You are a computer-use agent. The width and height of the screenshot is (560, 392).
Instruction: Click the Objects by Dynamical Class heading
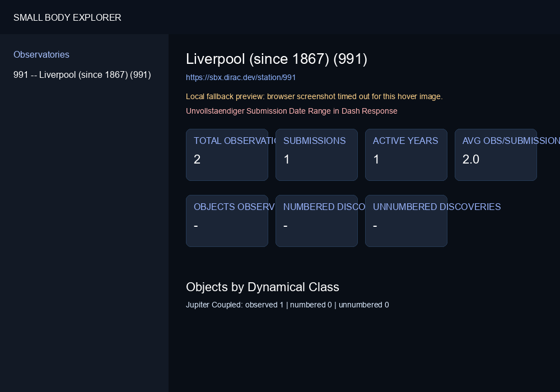tap(263, 287)
